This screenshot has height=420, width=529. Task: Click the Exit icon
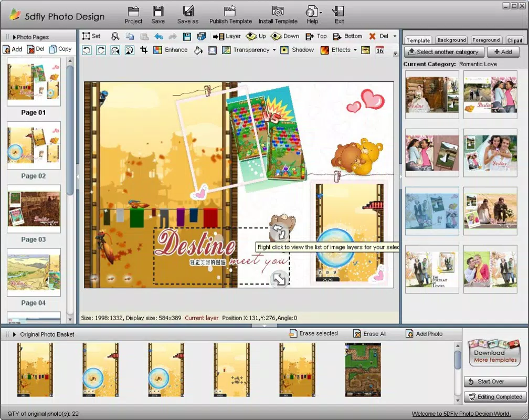[x=338, y=12]
